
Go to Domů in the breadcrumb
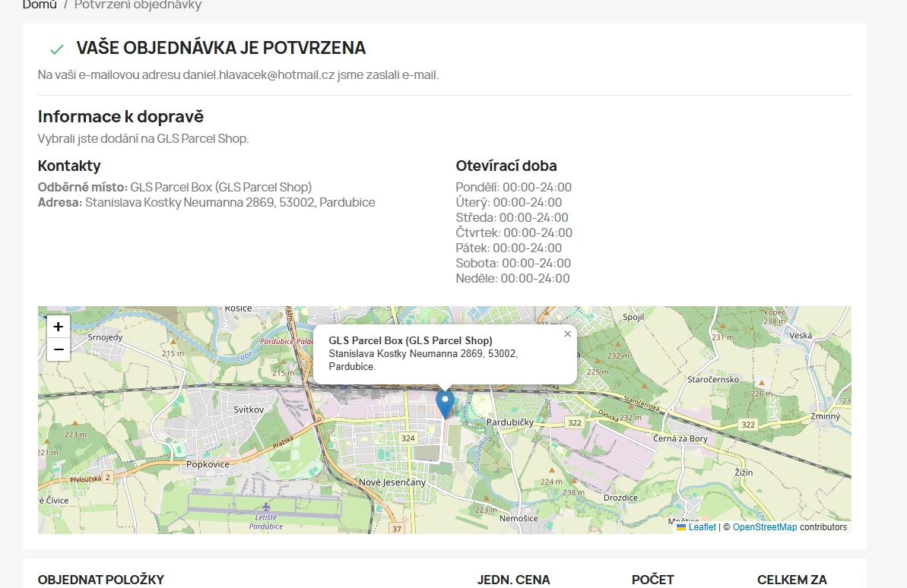coord(40,5)
